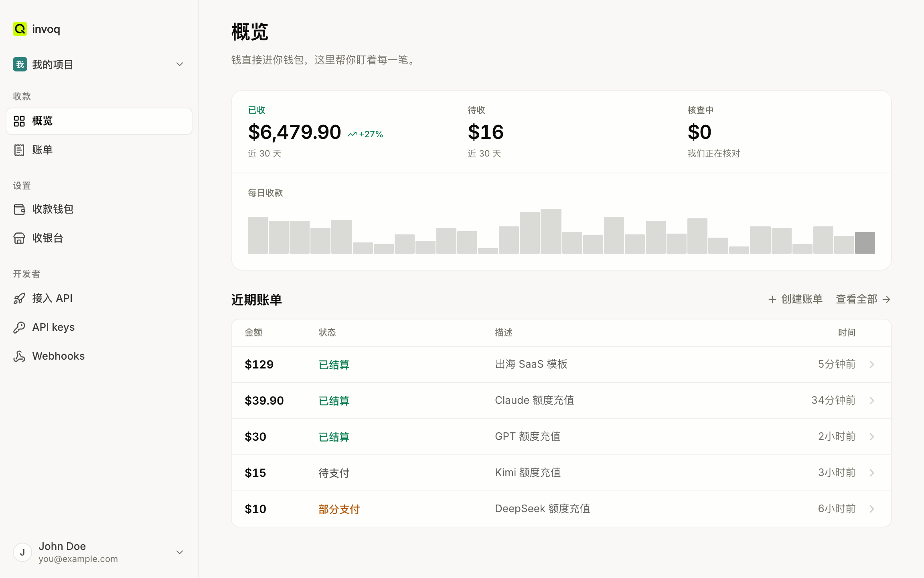The image size is (924, 578).
Task: Click the $129 amount cell
Action: tap(259, 364)
